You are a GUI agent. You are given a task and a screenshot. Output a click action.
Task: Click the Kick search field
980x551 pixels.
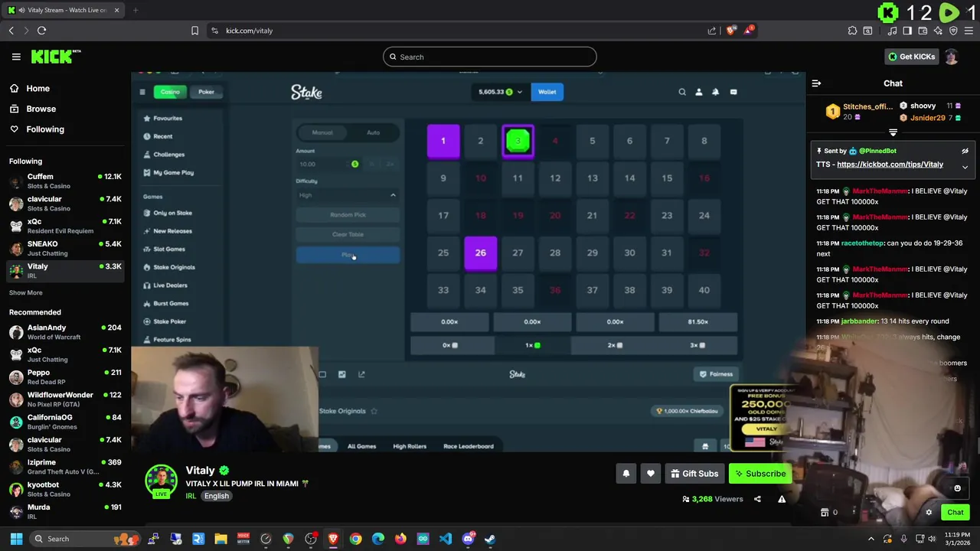(x=490, y=57)
